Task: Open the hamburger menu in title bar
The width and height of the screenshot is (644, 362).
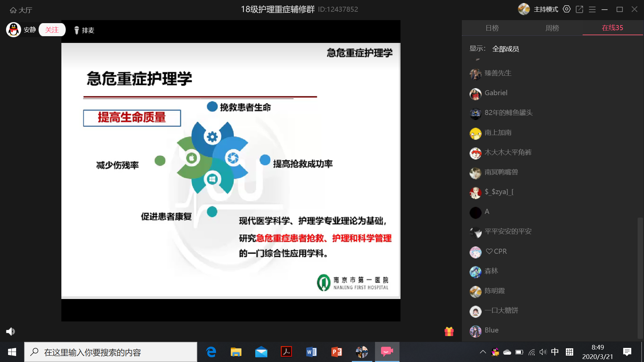Action: (x=592, y=9)
